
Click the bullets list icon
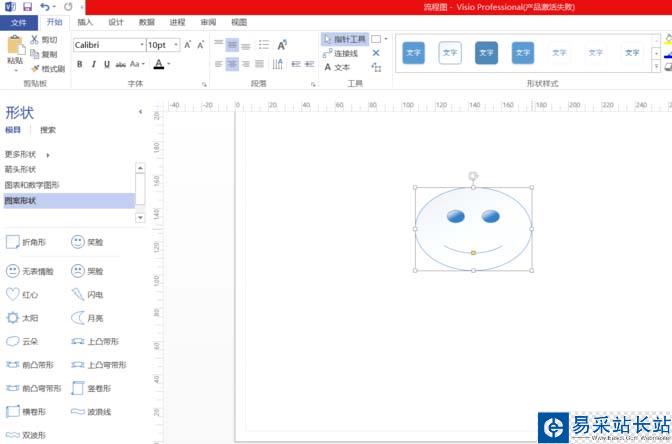[x=264, y=45]
